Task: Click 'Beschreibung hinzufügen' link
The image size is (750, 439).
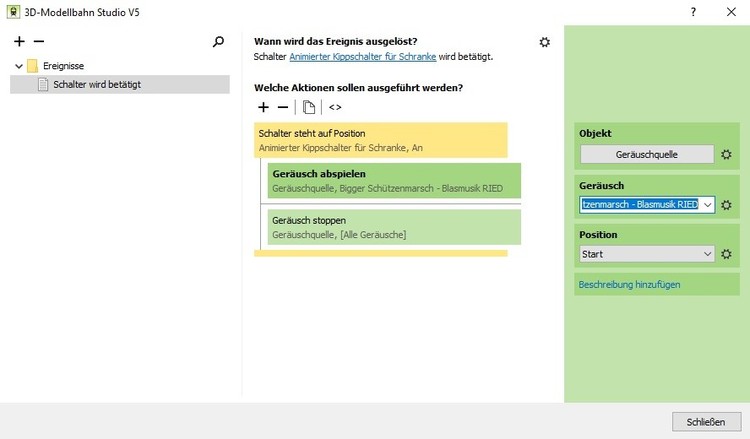Action: 628,285
